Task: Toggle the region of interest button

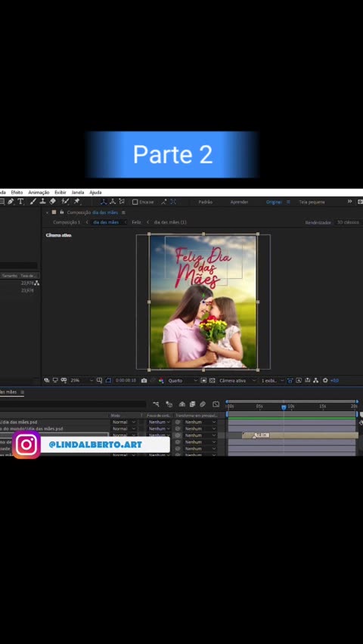Action: pos(203,381)
